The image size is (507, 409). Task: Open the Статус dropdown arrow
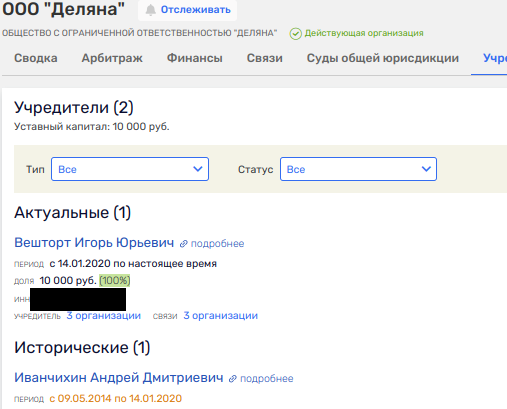click(x=426, y=169)
